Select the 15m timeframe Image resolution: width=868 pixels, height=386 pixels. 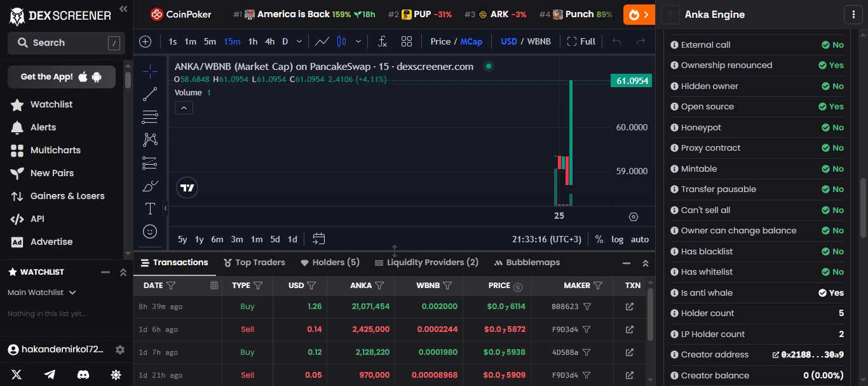point(232,41)
